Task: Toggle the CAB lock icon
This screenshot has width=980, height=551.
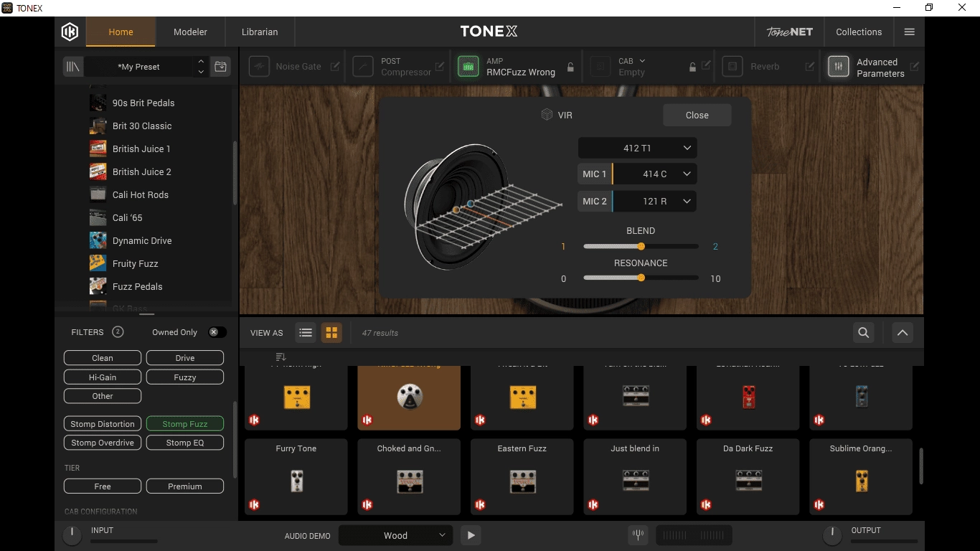Action: (x=692, y=67)
